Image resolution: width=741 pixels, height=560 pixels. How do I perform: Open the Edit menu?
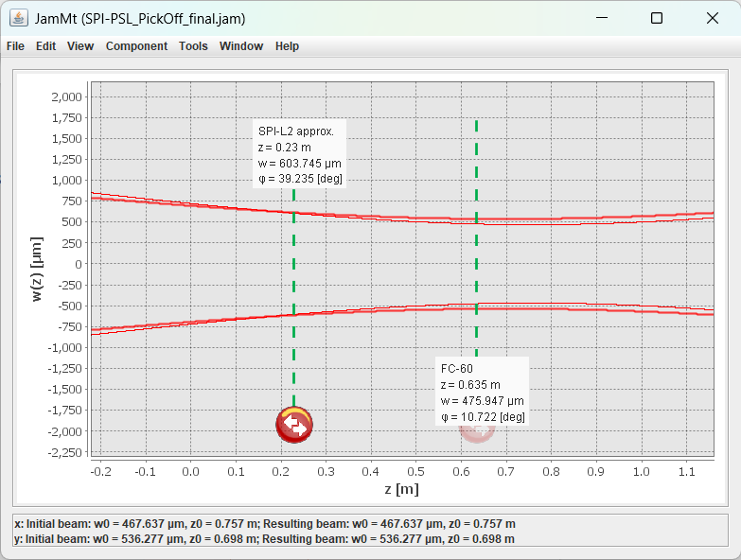coord(46,46)
